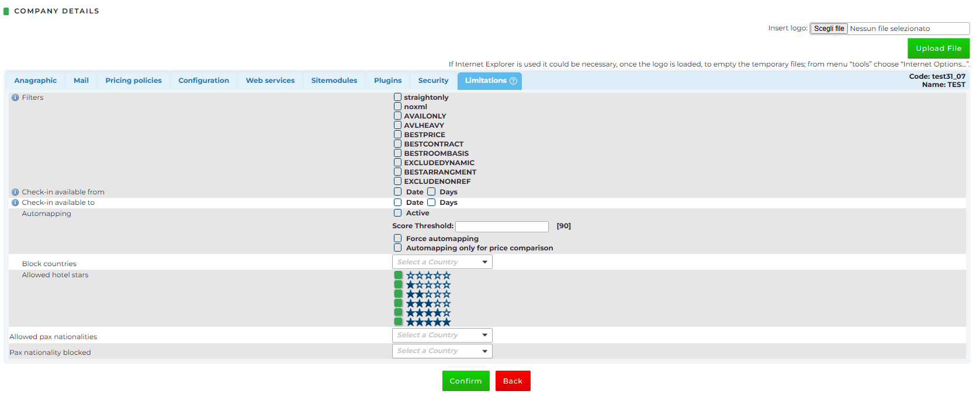Click the three-star hotel rating stars
Screen dimensions: 980x401
pyautogui.click(x=428, y=304)
